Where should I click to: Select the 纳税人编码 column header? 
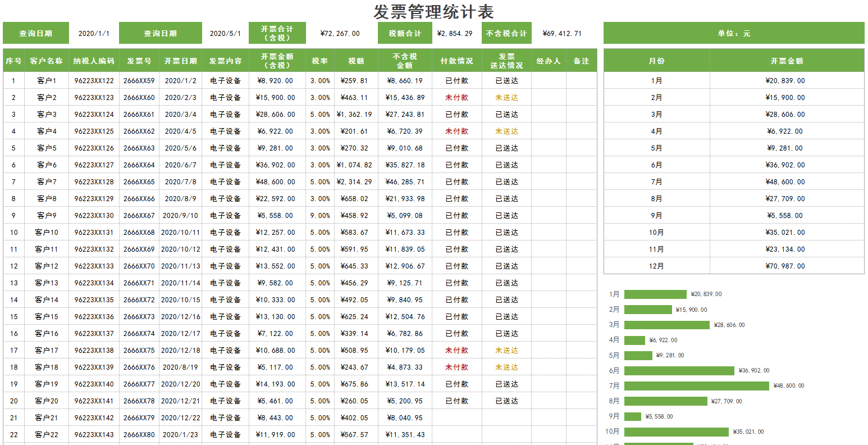[x=94, y=61]
